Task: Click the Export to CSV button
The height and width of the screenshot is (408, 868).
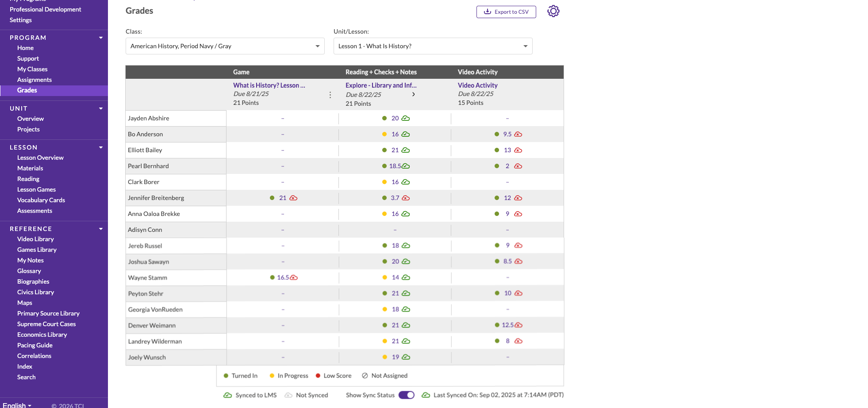Action: pyautogui.click(x=506, y=12)
